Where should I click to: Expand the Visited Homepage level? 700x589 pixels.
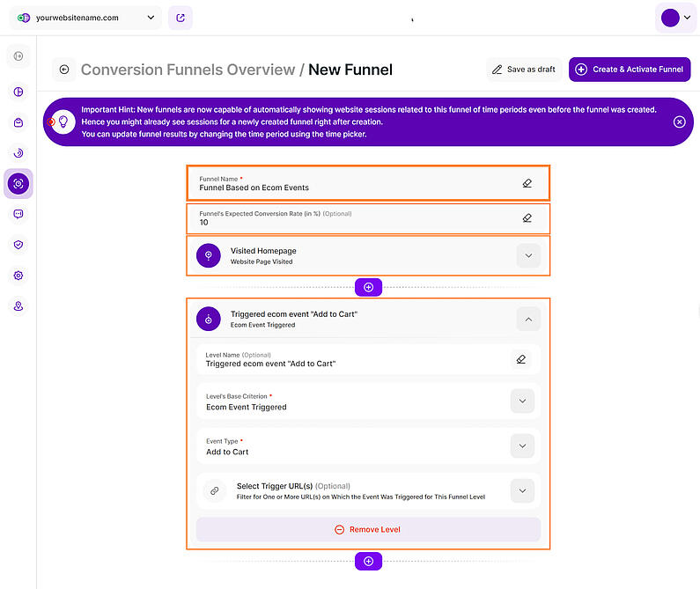(528, 256)
